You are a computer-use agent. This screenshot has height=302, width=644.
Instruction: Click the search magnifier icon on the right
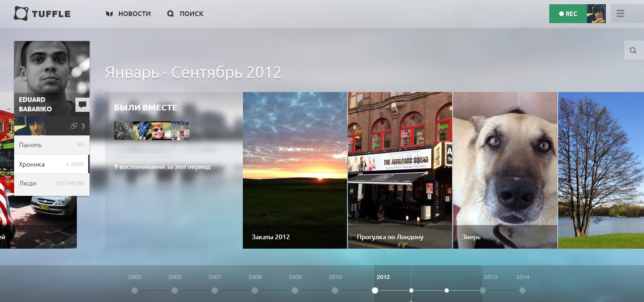pyautogui.click(x=634, y=50)
